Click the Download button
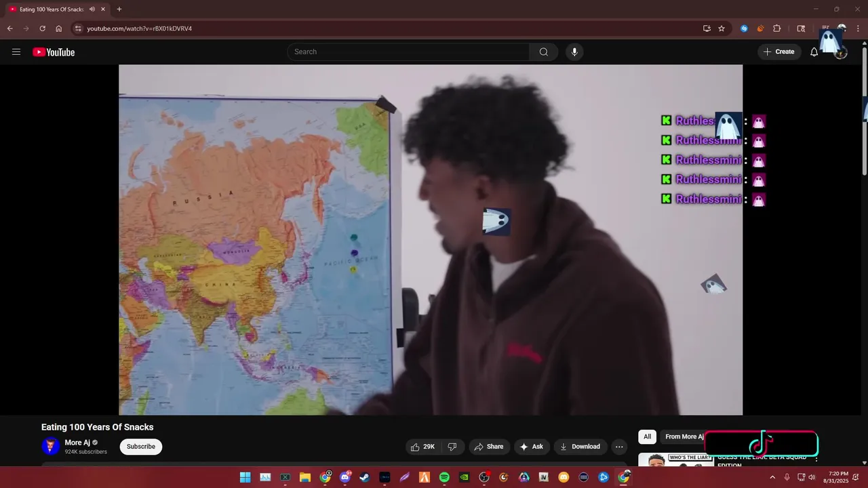The width and height of the screenshot is (868, 488). click(580, 447)
